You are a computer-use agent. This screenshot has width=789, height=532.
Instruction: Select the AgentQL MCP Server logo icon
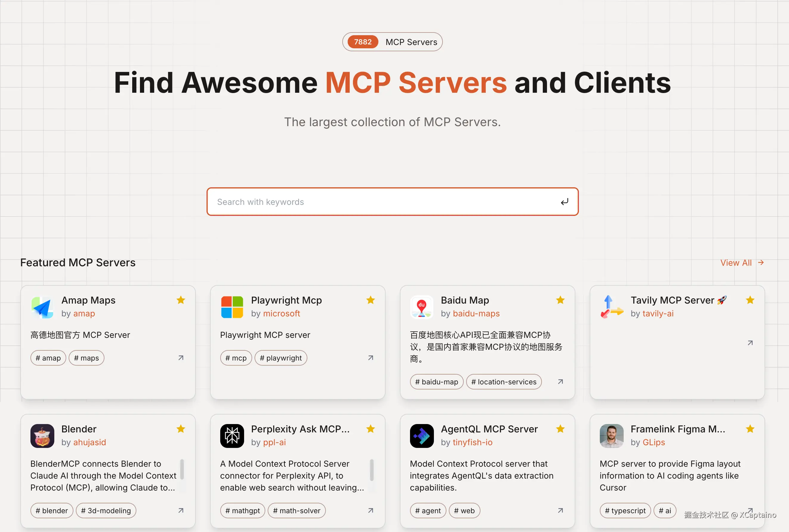422,436
